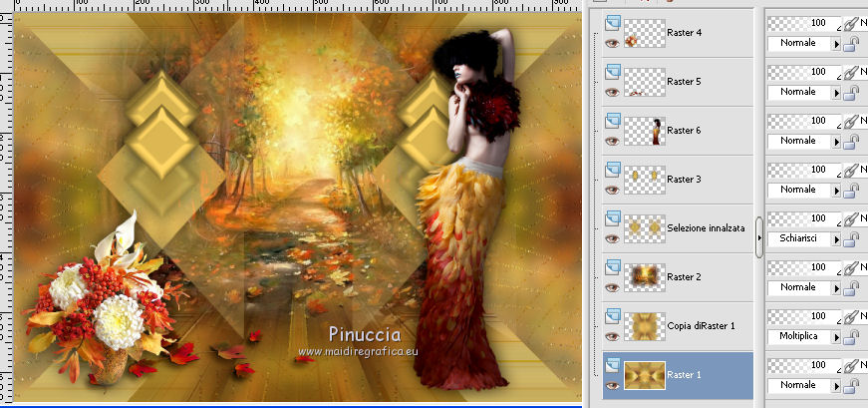The height and width of the screenshot is (408, 868).
Task: Click the Raster 4 layer type icon
Action: tap(612, 23)
